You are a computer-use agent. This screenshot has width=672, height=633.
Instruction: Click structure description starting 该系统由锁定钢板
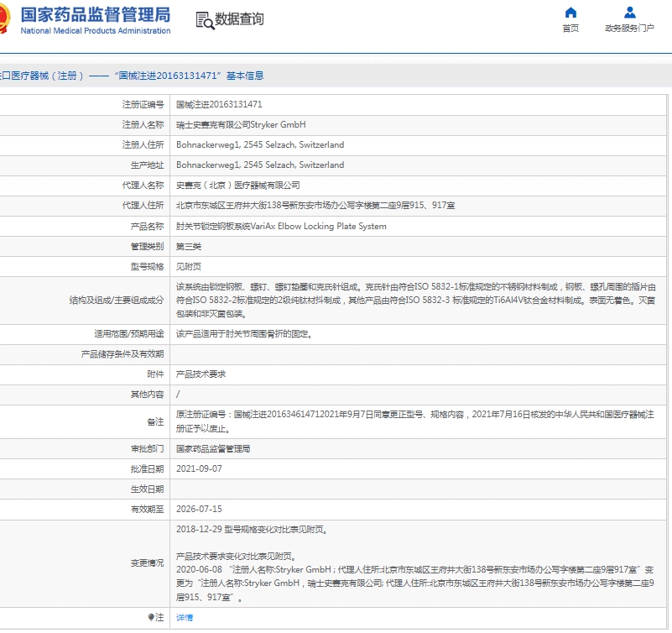point(416,301)
